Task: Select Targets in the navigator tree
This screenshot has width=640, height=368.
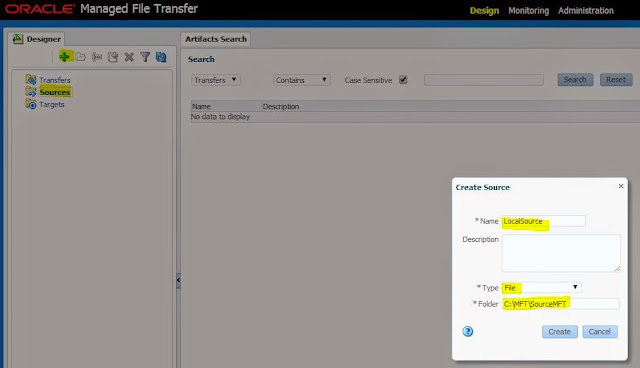Action: pos(52,104)
